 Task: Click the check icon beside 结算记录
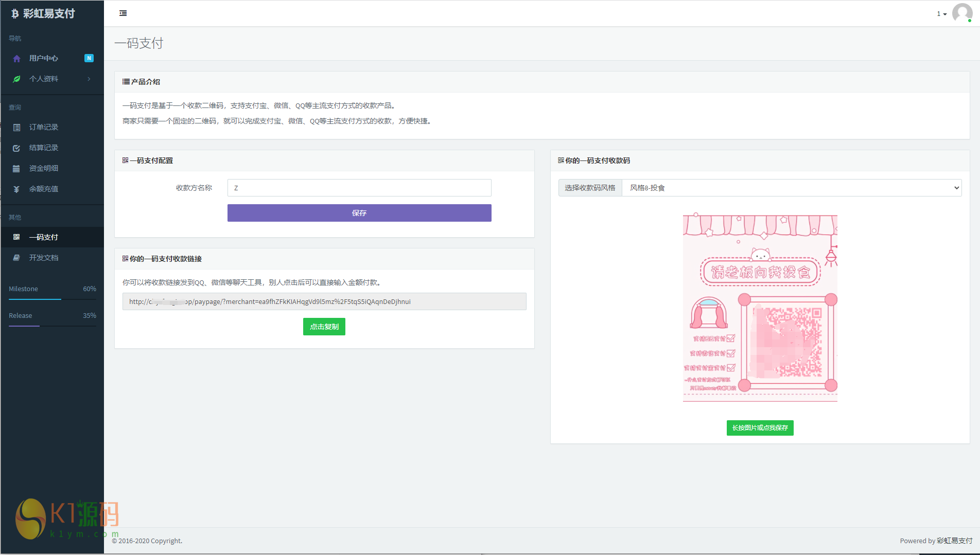(16, 148)
